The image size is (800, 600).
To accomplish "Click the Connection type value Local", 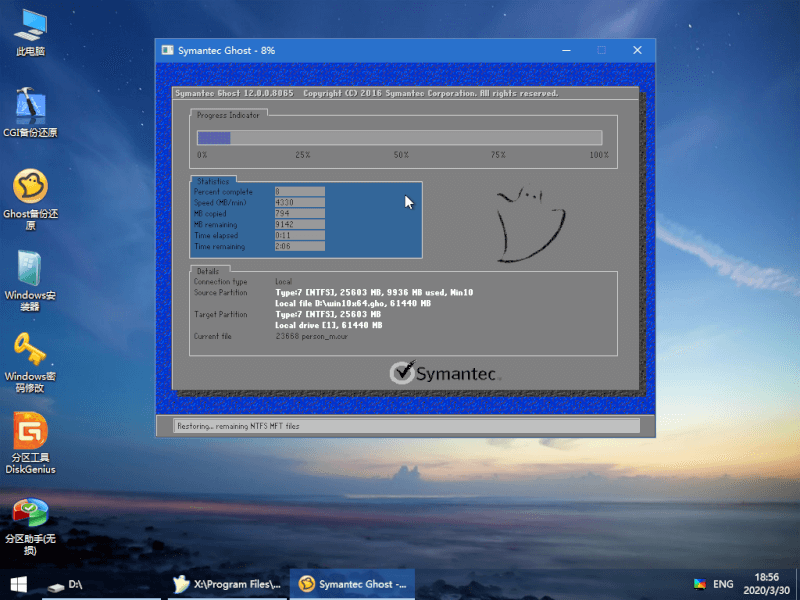I will click(284, 282).
